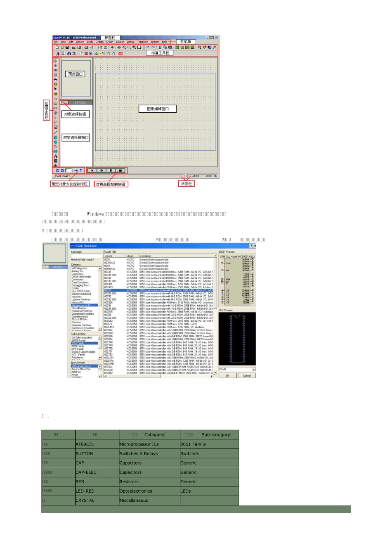Select Optoelectronics category

click(80, 317)
